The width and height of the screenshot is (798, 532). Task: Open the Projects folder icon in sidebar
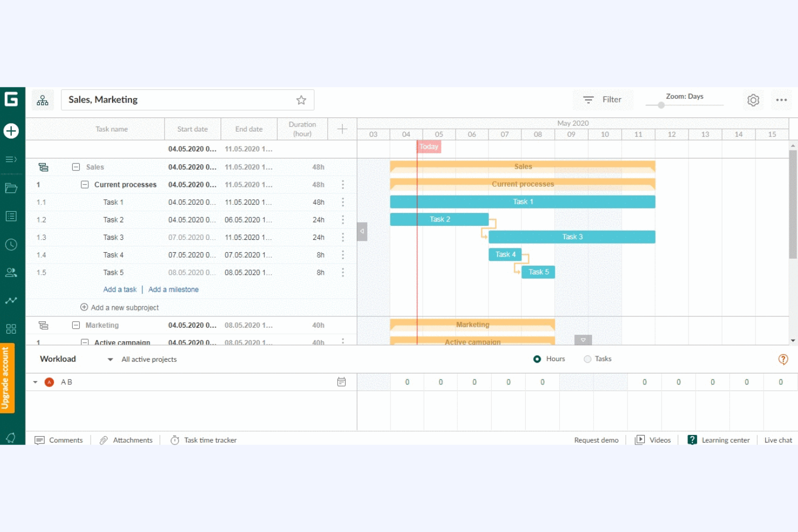click(11, 188)
